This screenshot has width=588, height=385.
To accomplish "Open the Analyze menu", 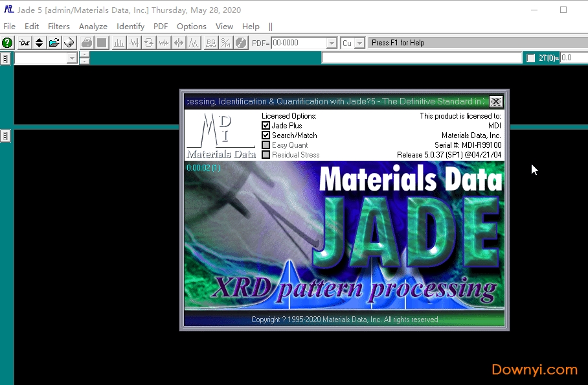I will [x=93, y=26].
